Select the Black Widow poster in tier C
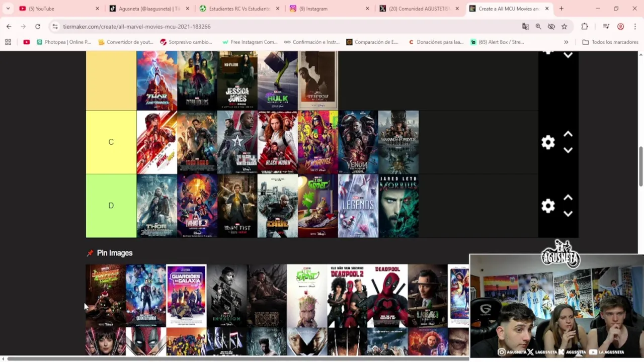 click(x=278, y=142)
